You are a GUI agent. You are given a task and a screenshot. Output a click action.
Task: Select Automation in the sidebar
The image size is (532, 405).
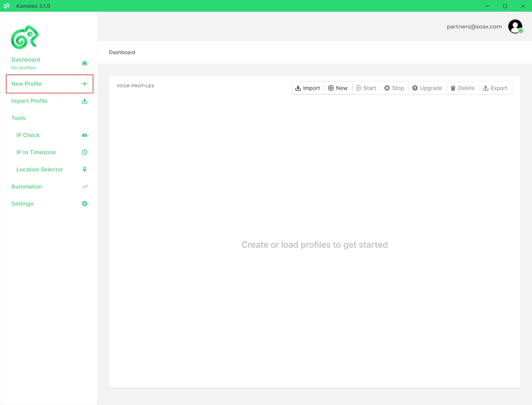click(x=26, y=187)
